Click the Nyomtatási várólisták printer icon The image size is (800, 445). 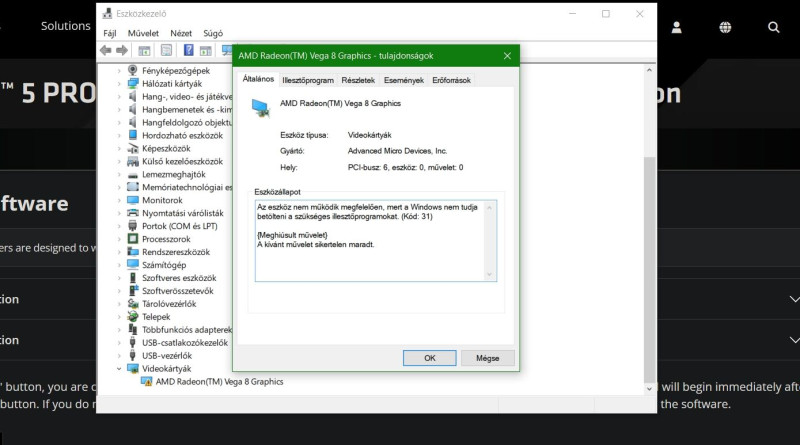[133, 213]
